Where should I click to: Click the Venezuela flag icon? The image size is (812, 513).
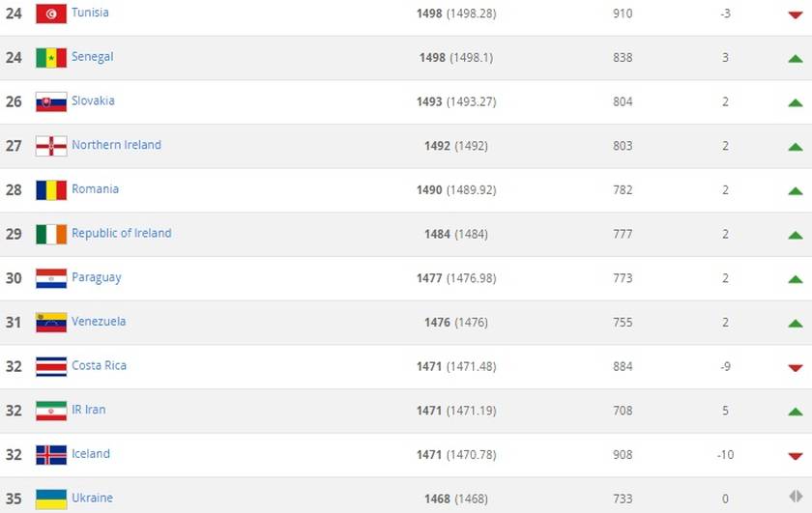point(51,323)
